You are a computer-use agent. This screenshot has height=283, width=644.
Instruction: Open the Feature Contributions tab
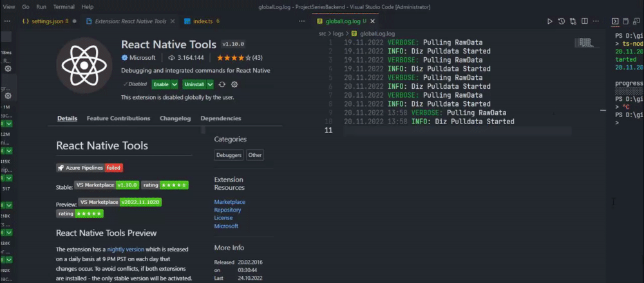[x=118, y=118]
